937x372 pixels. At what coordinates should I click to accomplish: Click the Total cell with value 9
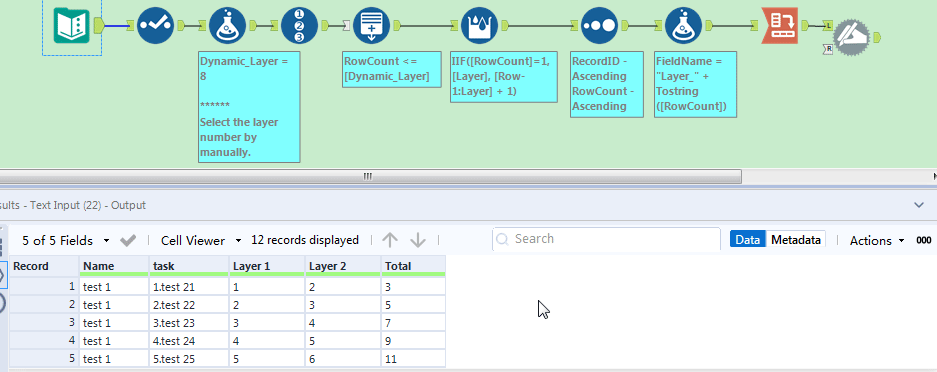pos(414,342)
